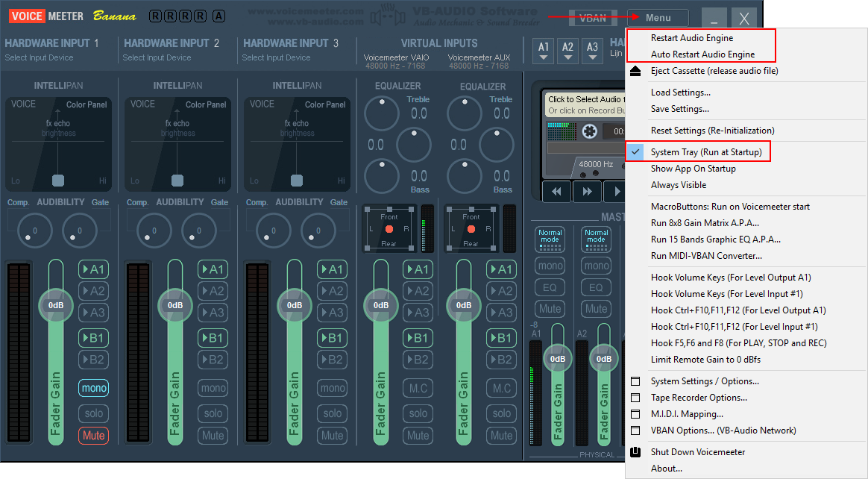
Task: Click the Treble knob of Voicemeeter VAIO equalizer
Action: pyautogui.click(x=381, y=113)
